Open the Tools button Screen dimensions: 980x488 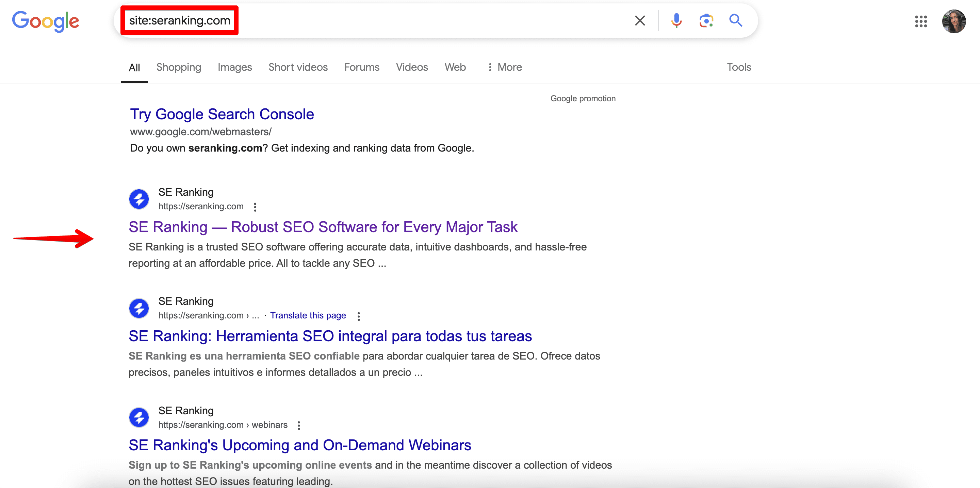pyautogui.click(x=738, y=67)
